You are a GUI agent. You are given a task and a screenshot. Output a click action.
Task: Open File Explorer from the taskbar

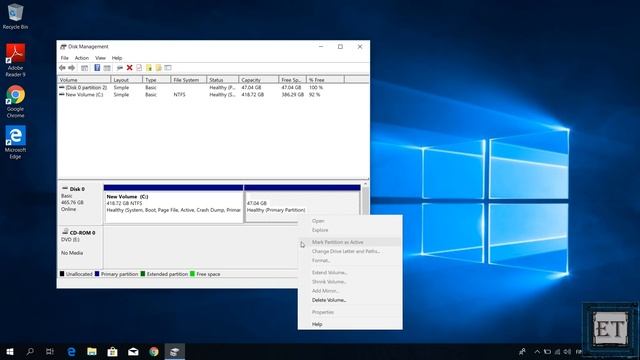pyautogui.click(x=92, y=351)
